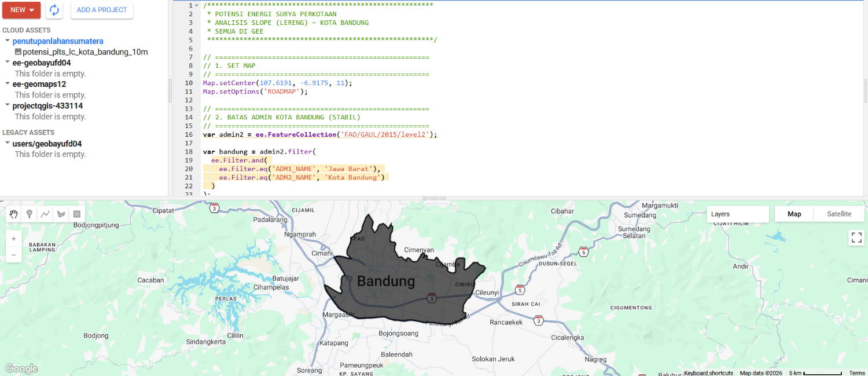Select the draw-polygon geometry tool
Viewport: 868px width, 376px height.
pos(61,214)
